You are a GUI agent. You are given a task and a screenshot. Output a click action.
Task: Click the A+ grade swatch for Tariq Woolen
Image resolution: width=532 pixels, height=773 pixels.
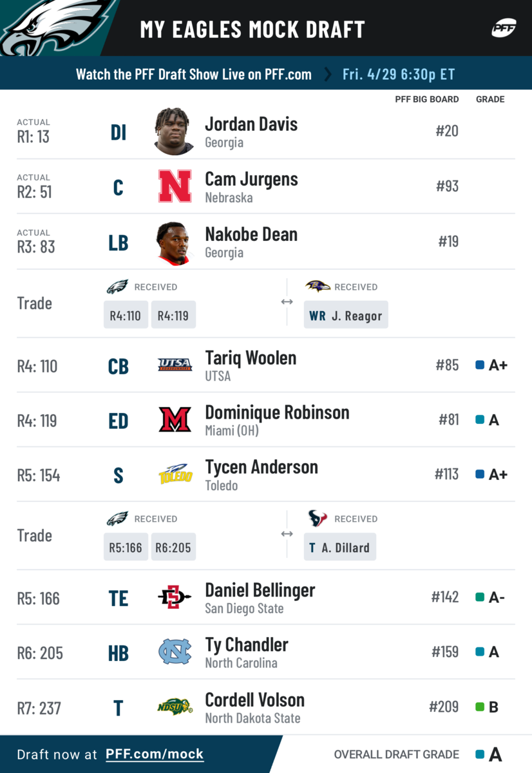tap(480, 365)
